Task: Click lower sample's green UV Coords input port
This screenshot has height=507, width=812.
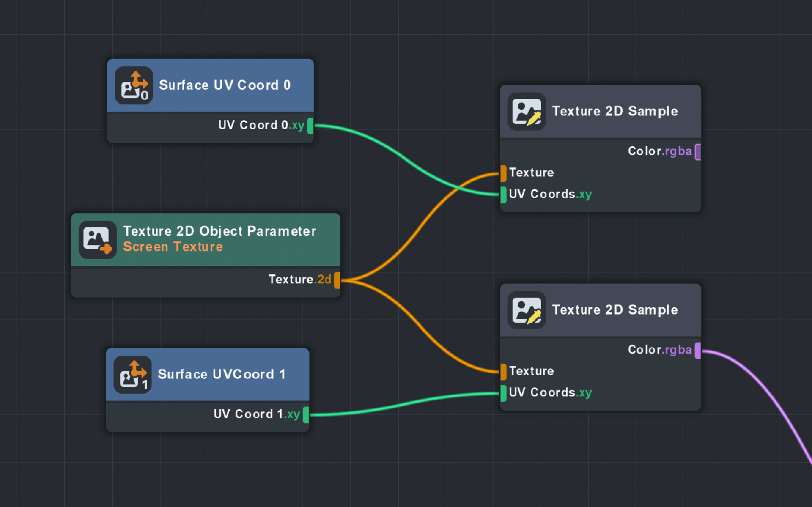Action: [503, 393]
